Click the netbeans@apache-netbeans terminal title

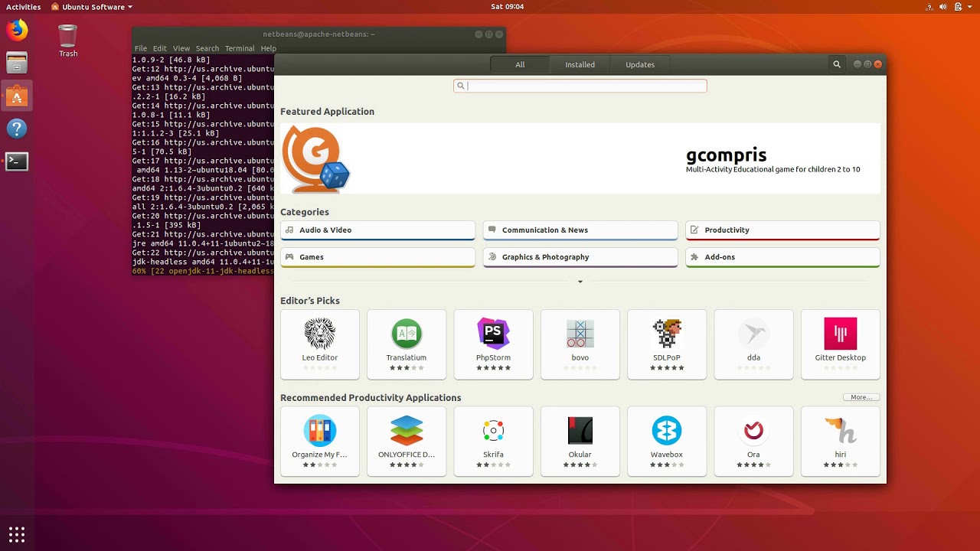pyautogui.click(x=318, y=34)
